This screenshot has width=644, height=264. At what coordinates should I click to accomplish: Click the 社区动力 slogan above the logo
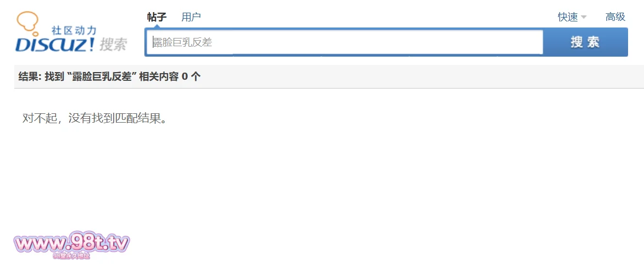click(x=73, y=31)
